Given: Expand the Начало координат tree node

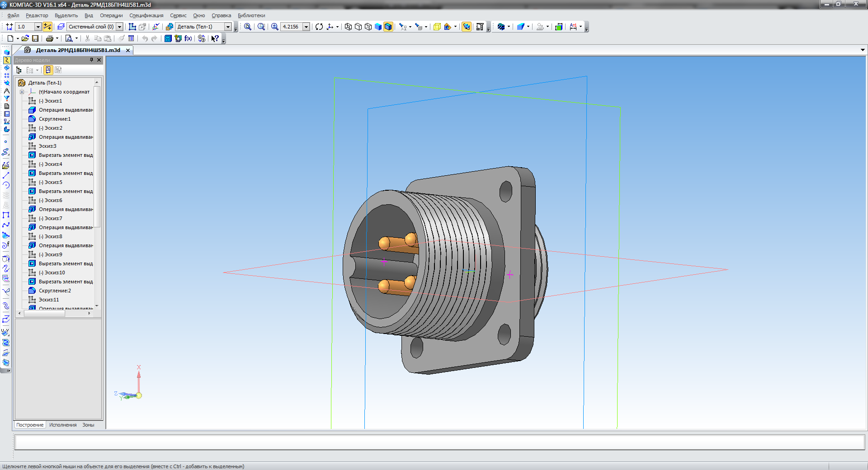Looking at the screenshot, I should [x=22, y=92].
